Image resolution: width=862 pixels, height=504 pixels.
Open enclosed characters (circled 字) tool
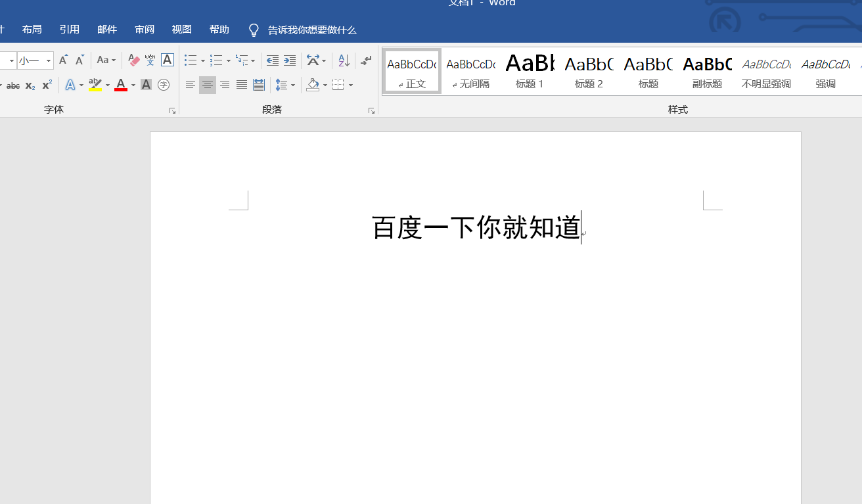(x=164, y=85)
